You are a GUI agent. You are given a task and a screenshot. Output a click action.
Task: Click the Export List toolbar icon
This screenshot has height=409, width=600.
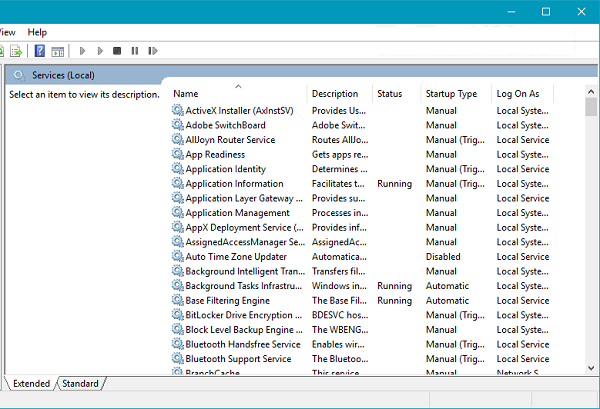(x=18, y=50)
